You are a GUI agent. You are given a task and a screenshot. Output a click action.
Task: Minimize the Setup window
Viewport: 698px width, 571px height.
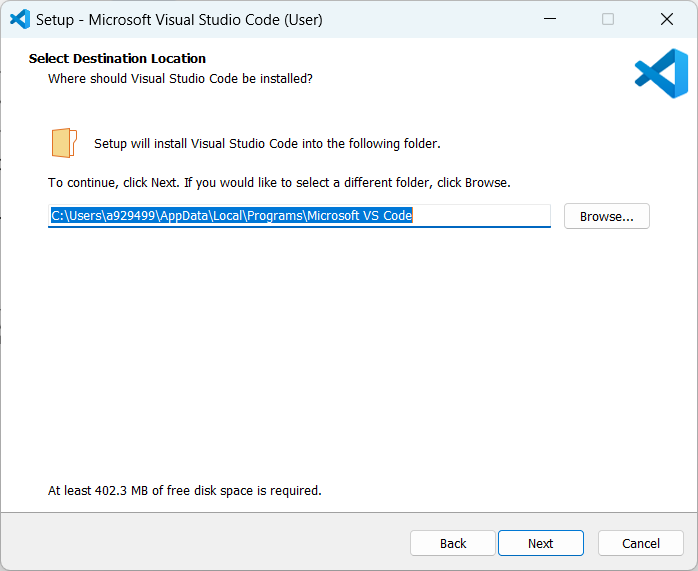[x=549, y=19]
